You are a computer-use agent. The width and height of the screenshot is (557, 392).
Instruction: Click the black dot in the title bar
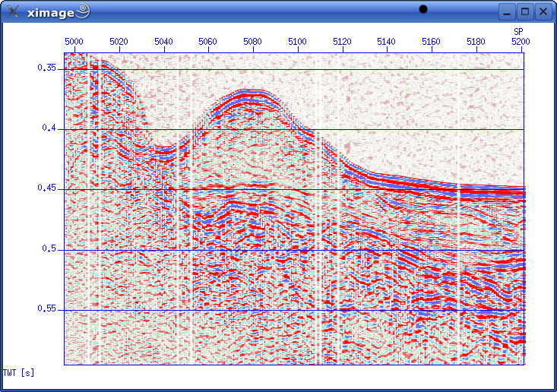coord(423,9)
